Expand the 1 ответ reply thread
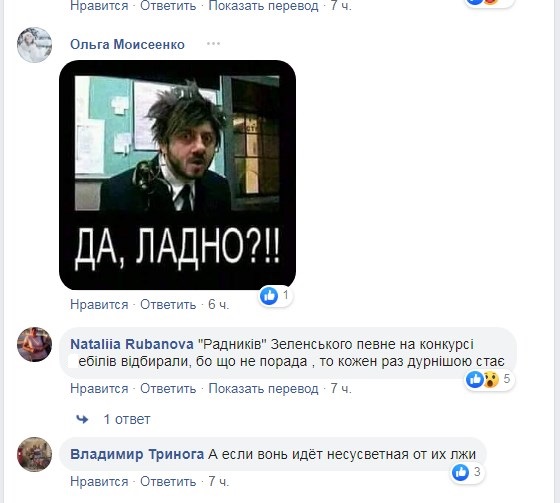Screen dimensions: 560x503 point(127,419)
